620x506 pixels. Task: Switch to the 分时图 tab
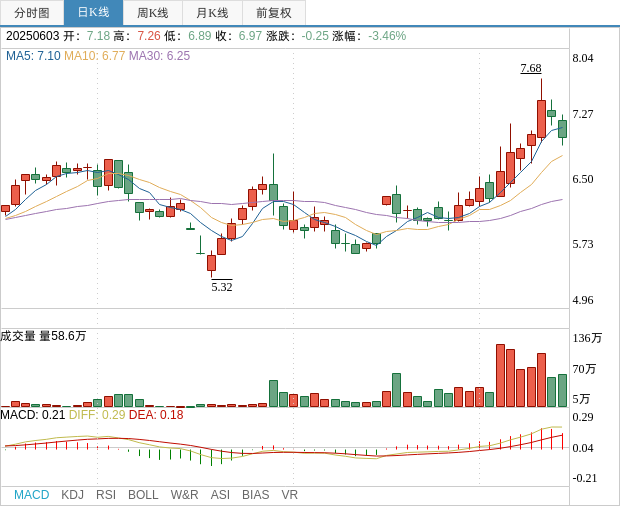tap(32, 13)
